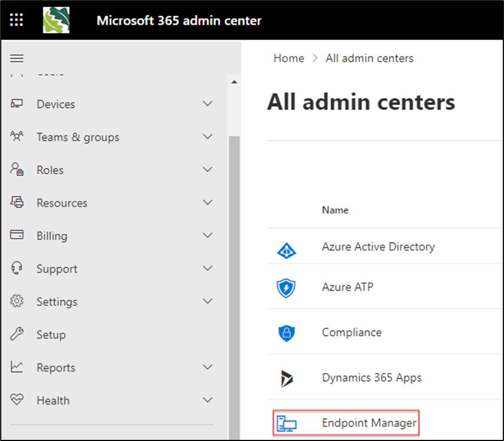Click the Settings gear icon
Screen dimensions: 504x441
pyautogui.click(x=17, y=301)
